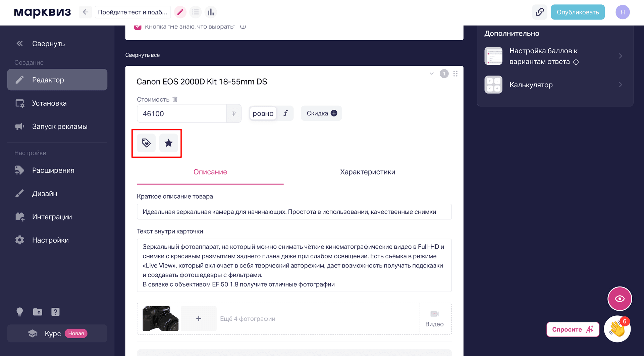Open the statistics bar chart icon
Screen dimensions: 644x356
[211, 12]
